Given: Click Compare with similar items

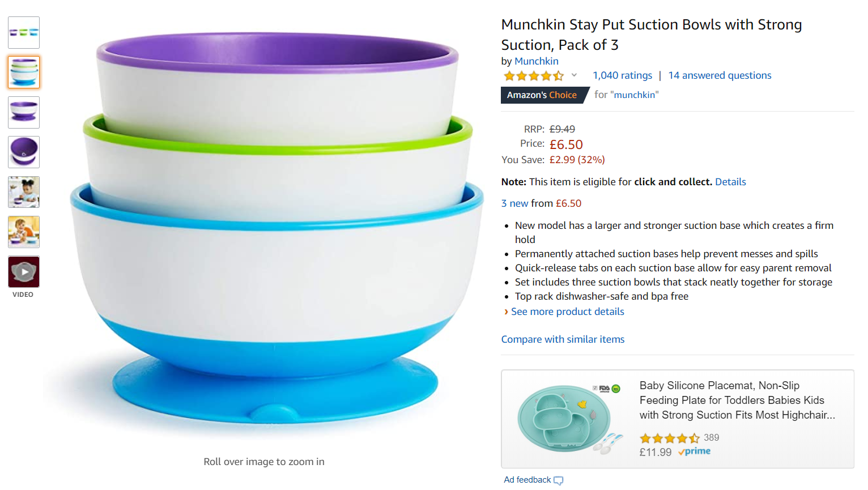Looking at the screenshot, I should 563,339.
